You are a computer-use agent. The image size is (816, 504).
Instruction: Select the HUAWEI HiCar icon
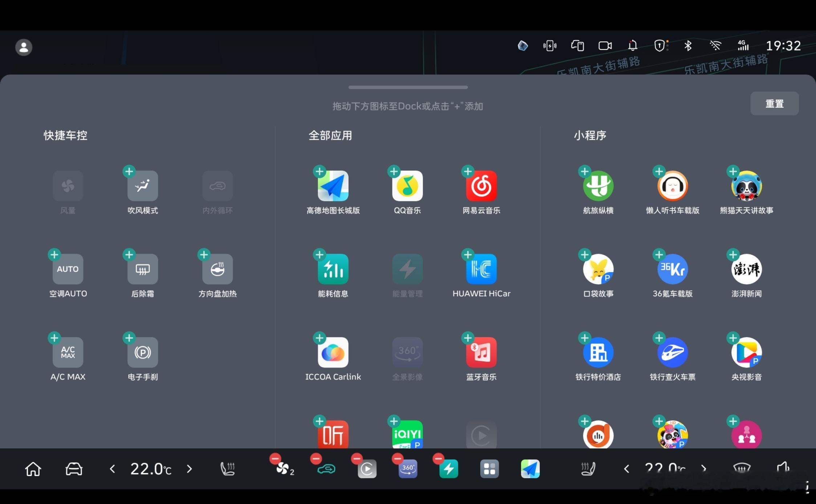[481, 269]
